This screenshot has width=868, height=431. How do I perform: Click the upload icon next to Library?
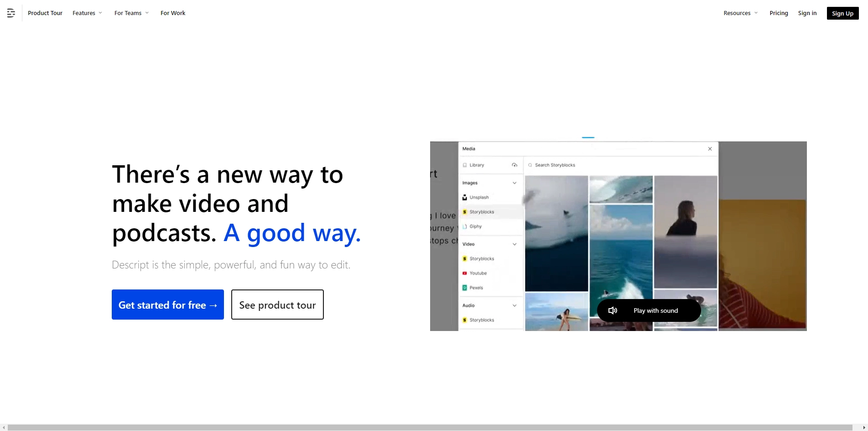(515, 165)
